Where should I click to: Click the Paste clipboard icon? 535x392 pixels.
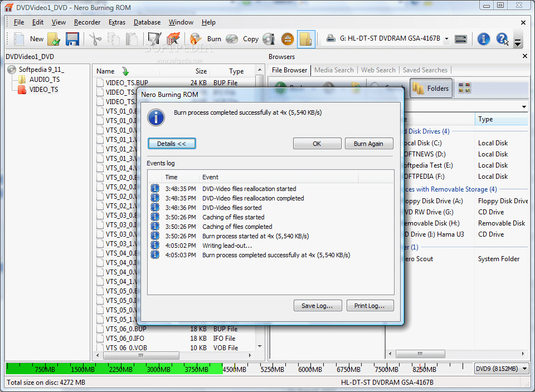click(x=132, y=39)
